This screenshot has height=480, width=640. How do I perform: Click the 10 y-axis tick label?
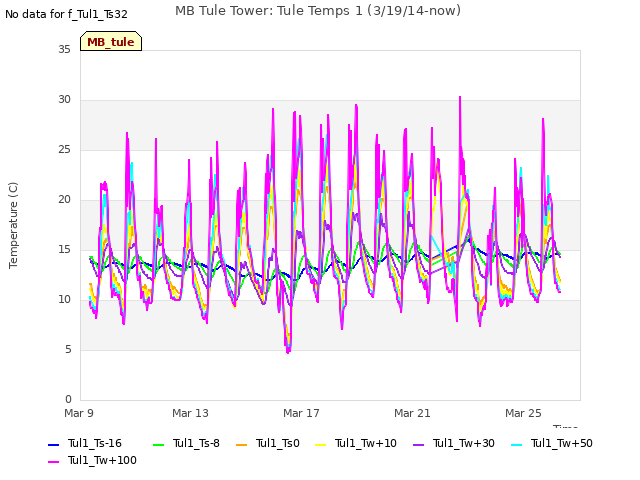tap(64, 300)
